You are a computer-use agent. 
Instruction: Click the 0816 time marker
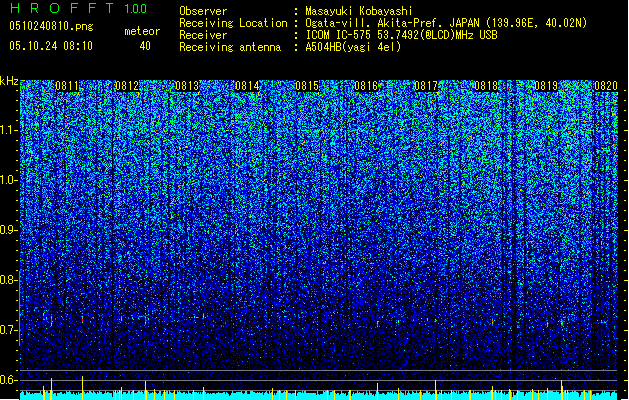[366, 86]
